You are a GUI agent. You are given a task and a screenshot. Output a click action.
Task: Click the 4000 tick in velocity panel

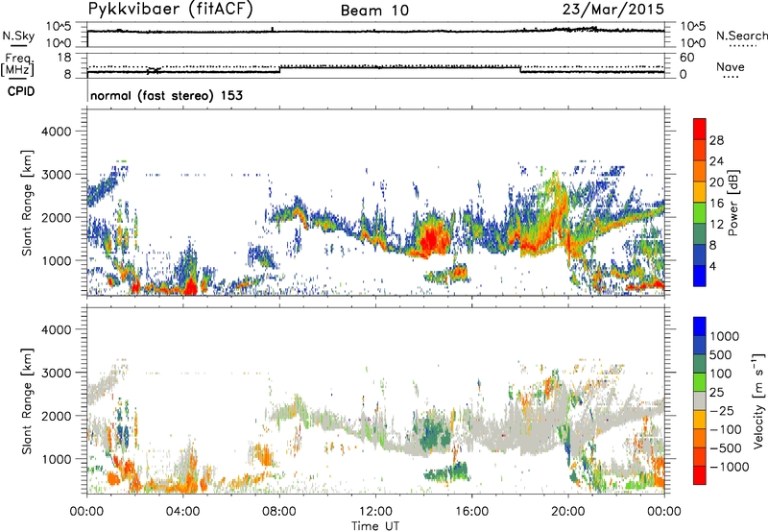56,329
